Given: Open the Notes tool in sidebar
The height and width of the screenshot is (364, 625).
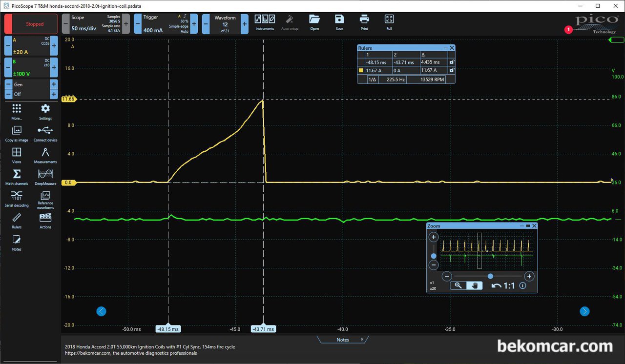Looking at the screenshot, I should point(17,243).
